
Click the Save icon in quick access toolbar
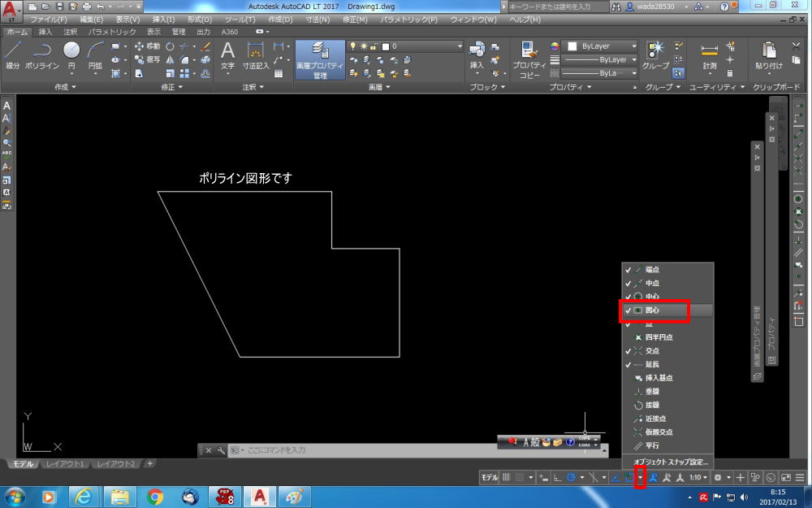pyautogui.click(x=59, y=7)
